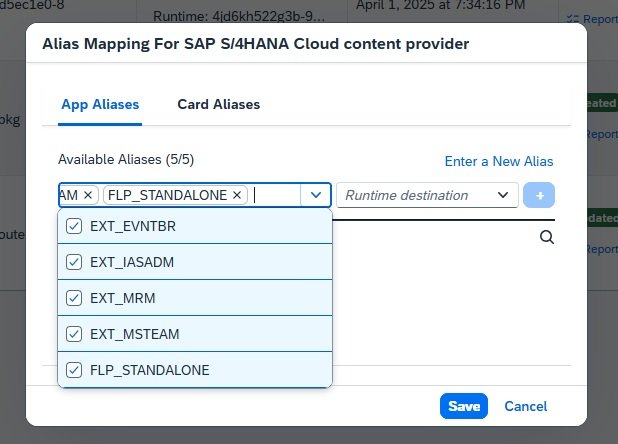Remove the FLP_STANDALONE token
Screen dimensions: 618x444
point(237,195)
